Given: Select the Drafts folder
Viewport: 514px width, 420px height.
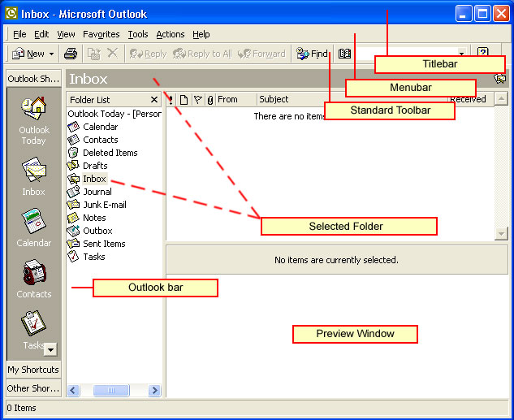Looking at the screenshot, I should [88, 166].
